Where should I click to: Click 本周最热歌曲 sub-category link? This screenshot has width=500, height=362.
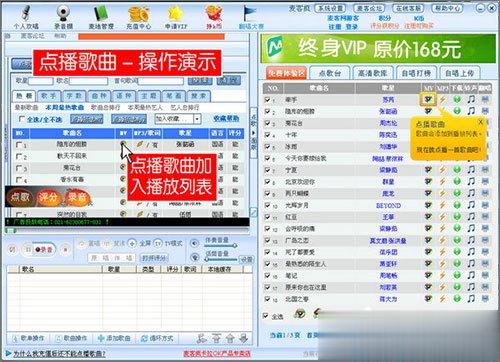(x=64, y=107)
